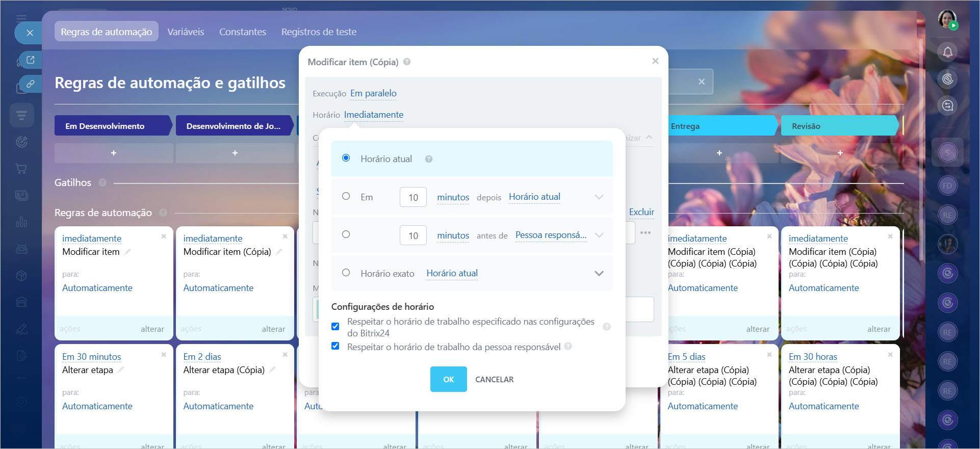
Task: Click the copy link icon in left slider
Action: [31, 84]
